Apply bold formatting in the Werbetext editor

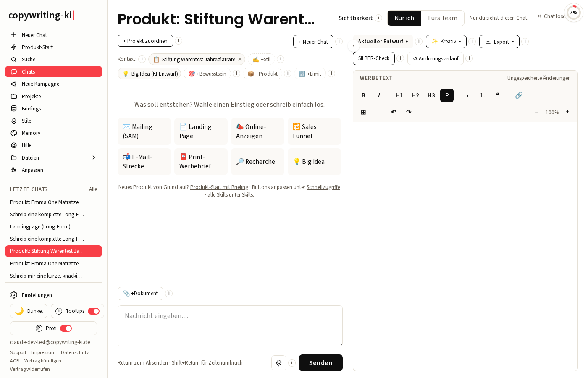(363, 95)
